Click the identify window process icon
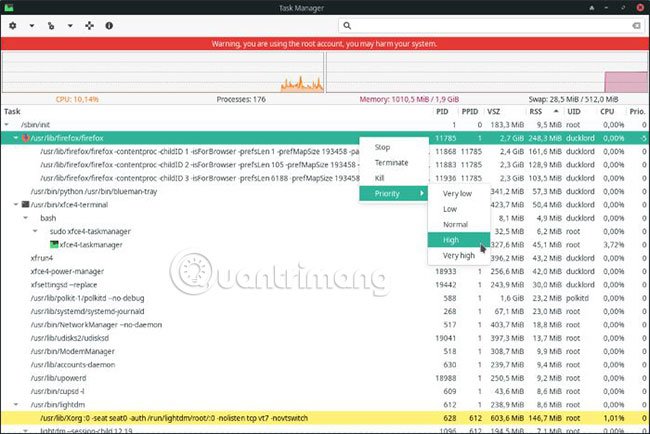 click(51, 26)
